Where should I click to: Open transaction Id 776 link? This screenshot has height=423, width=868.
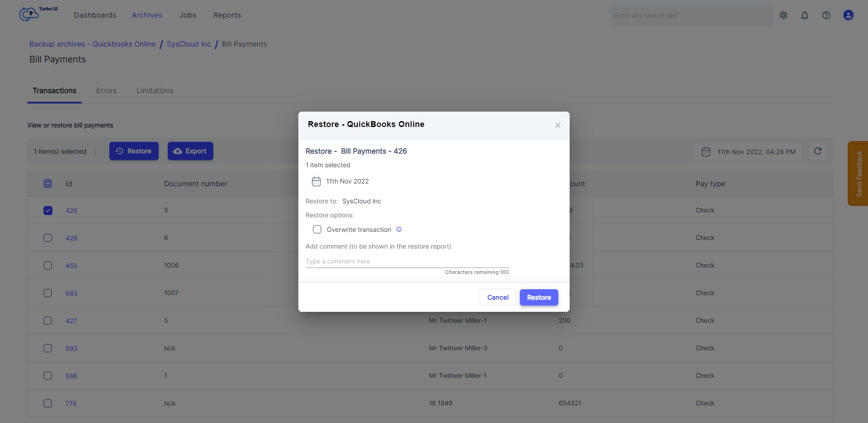(71, 404)
